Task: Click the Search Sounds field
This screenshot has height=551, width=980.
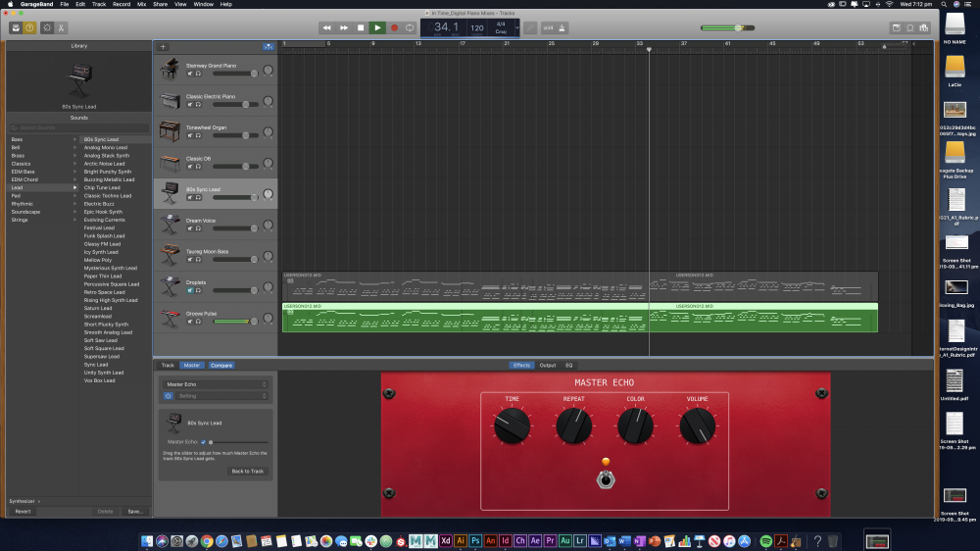Action: coord(78,127)
